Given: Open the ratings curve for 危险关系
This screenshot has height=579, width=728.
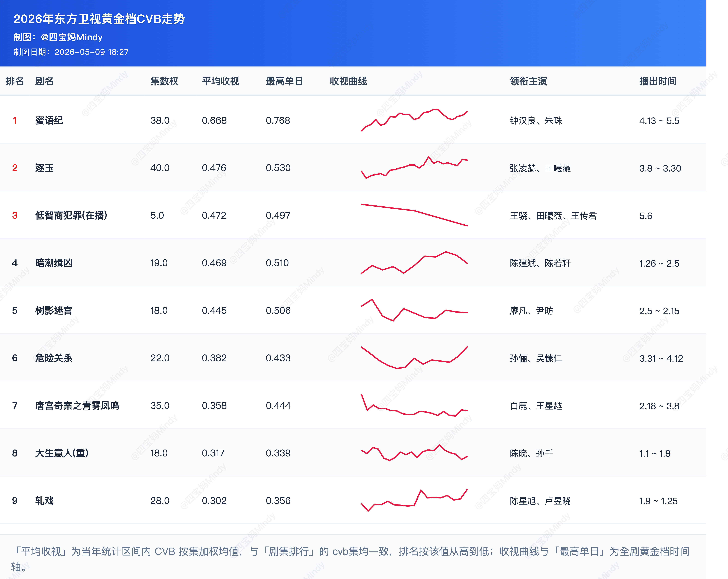Looking at the screenshot, I should click(x=414, y=357).
